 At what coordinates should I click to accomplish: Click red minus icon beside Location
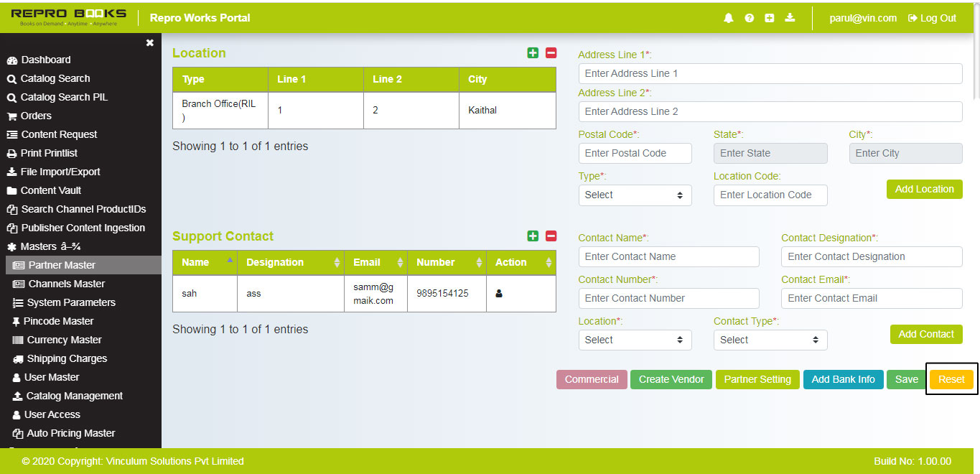[551, 53]
